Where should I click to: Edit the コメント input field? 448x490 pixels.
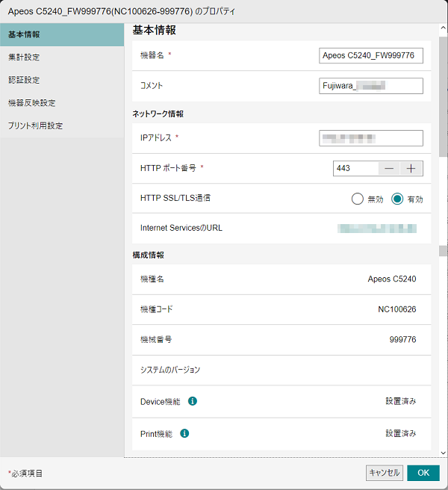point(371,86)
